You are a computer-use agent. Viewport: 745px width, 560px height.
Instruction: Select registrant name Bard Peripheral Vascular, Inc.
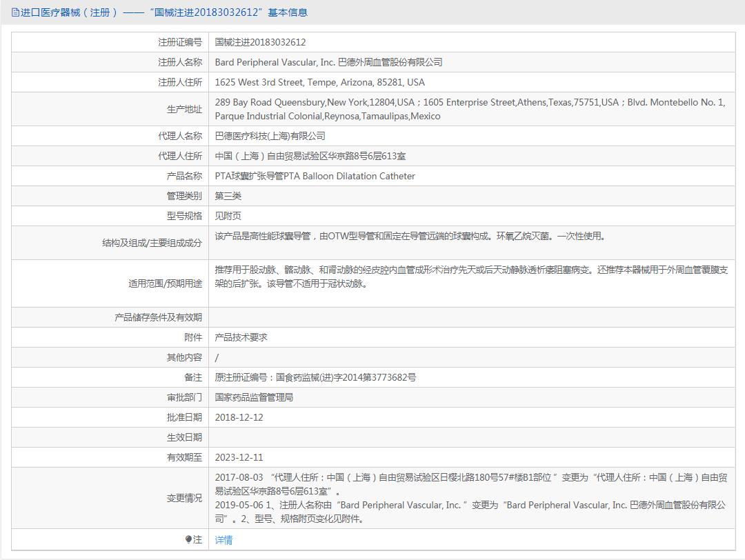(x=329, y=62)
